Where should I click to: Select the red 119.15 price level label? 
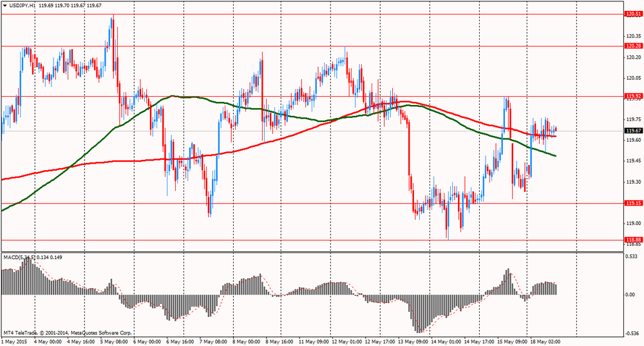[633, 203]
